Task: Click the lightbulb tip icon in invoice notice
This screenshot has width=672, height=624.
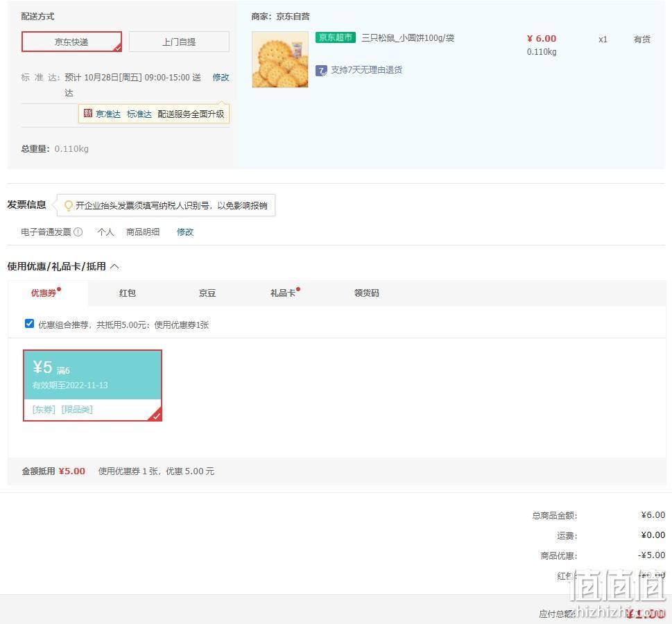Action: (68, 206)
